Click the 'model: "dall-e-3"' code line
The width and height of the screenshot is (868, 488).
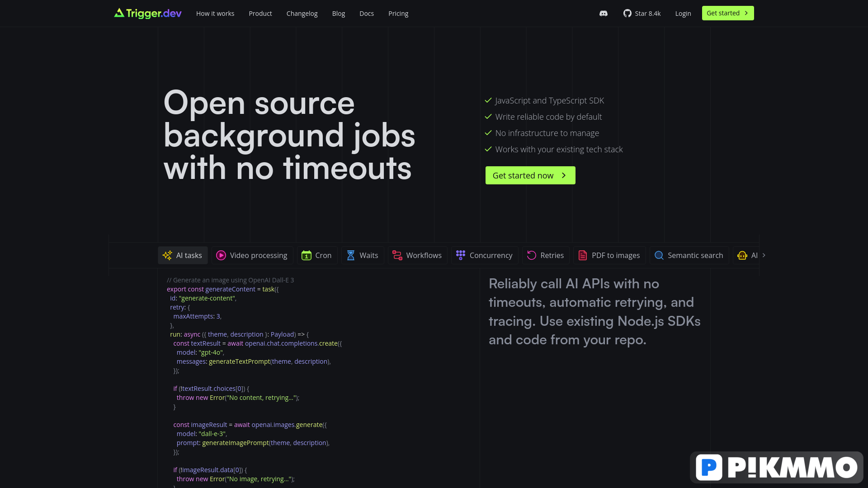pos(202,434)
